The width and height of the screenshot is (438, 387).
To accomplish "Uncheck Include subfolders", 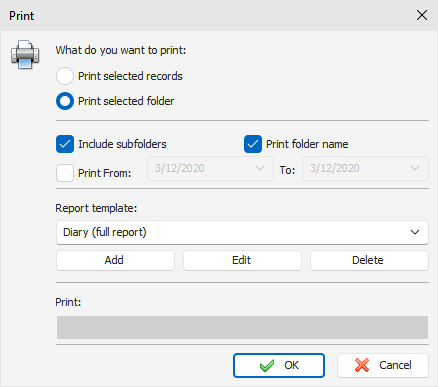I will [65, 144].
